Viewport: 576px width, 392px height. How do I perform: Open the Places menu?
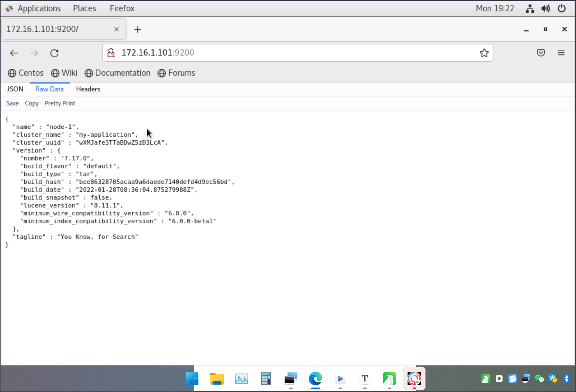pyautogui.click(x=84, y=8)
